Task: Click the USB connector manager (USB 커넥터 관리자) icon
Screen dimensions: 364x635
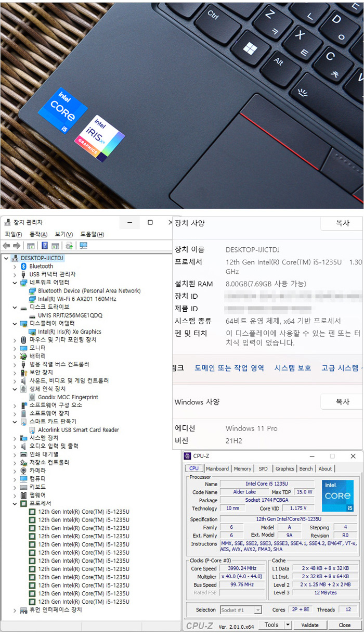Action: [23, 274]
